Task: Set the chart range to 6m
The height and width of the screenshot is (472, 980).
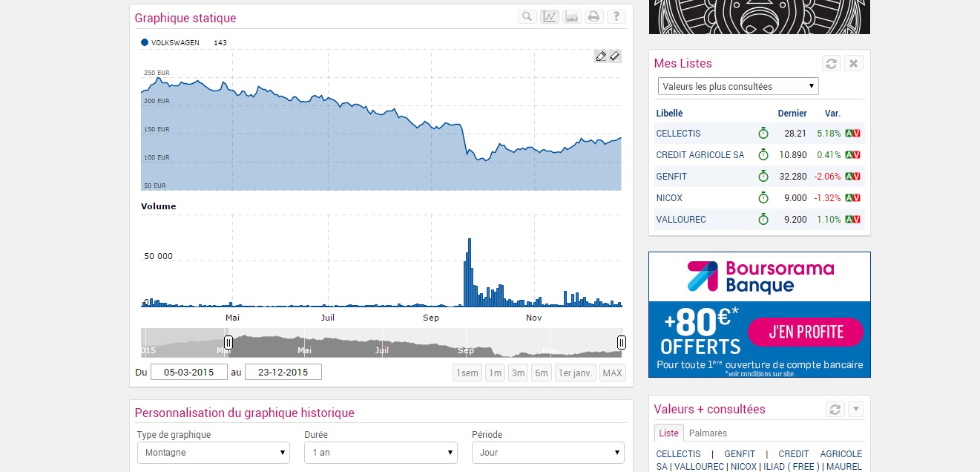Action: [x=542, y=373]
